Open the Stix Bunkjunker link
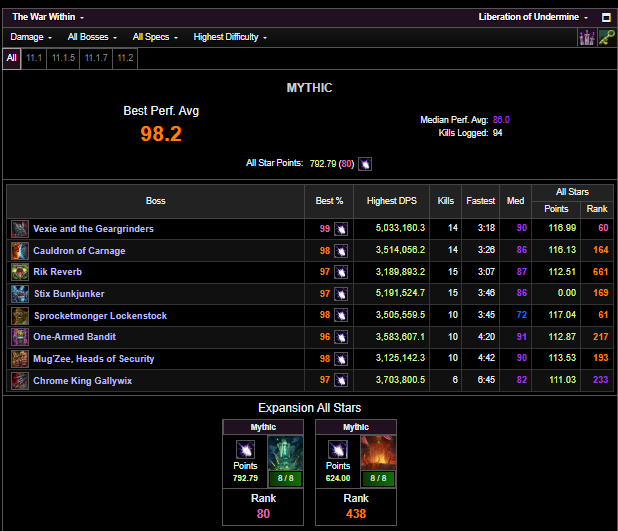This screenshot has height=531, width=618. coord(69,294)
